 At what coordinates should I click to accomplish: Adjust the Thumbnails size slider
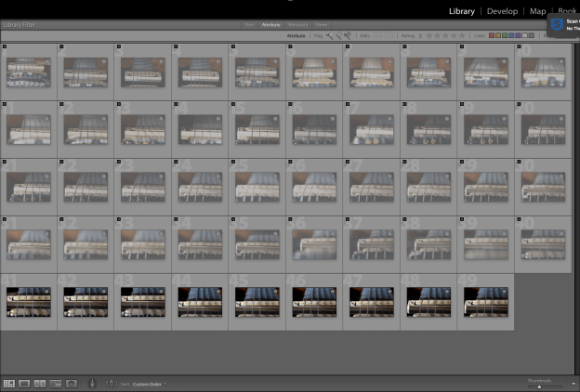coord(539,385)
